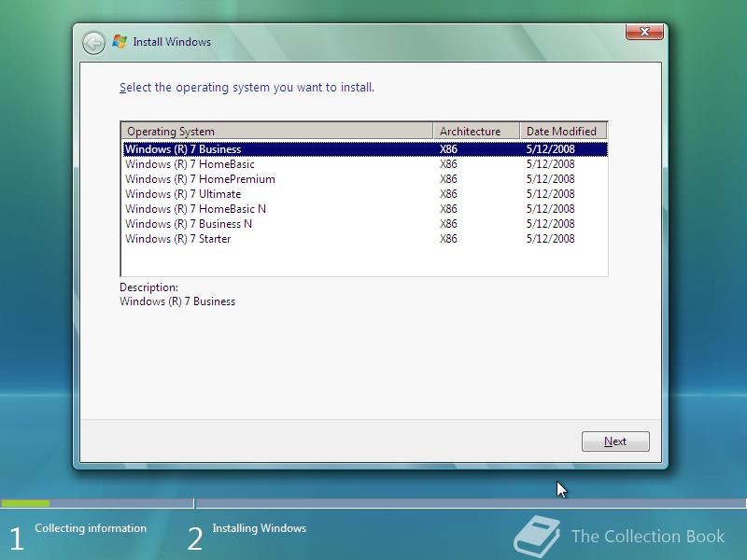747x560 pixels.
Task: Click the round back arrow button
Action: tap(94, 43)
